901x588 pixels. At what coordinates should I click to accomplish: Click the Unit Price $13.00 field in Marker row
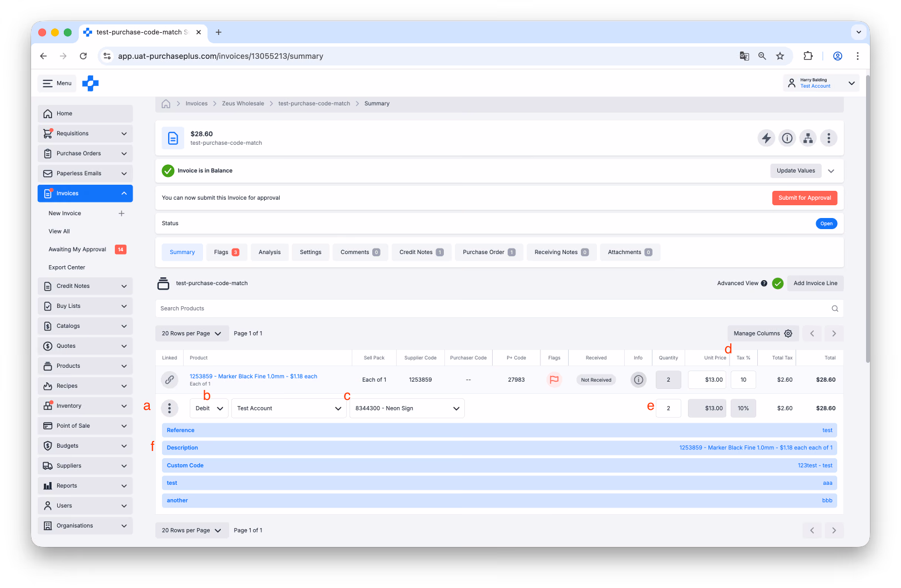pos(707,380)
